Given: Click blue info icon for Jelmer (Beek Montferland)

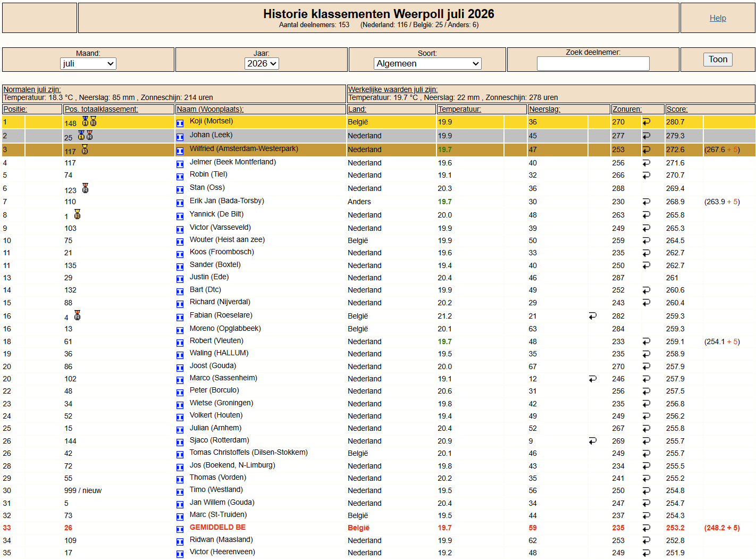Looking at the screenshot, I should 180,164.
